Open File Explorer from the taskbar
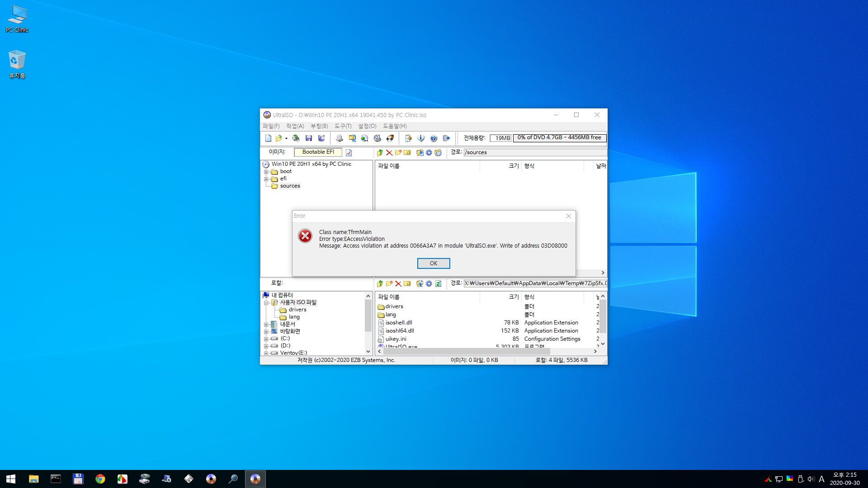 point(34,479)
